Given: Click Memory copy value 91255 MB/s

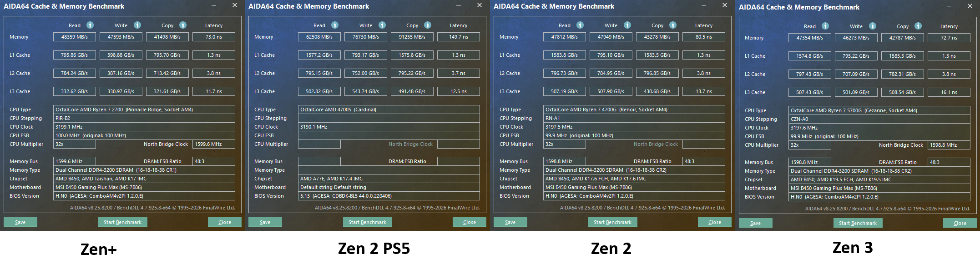Looking at the screenshot, I should [412, 37].
